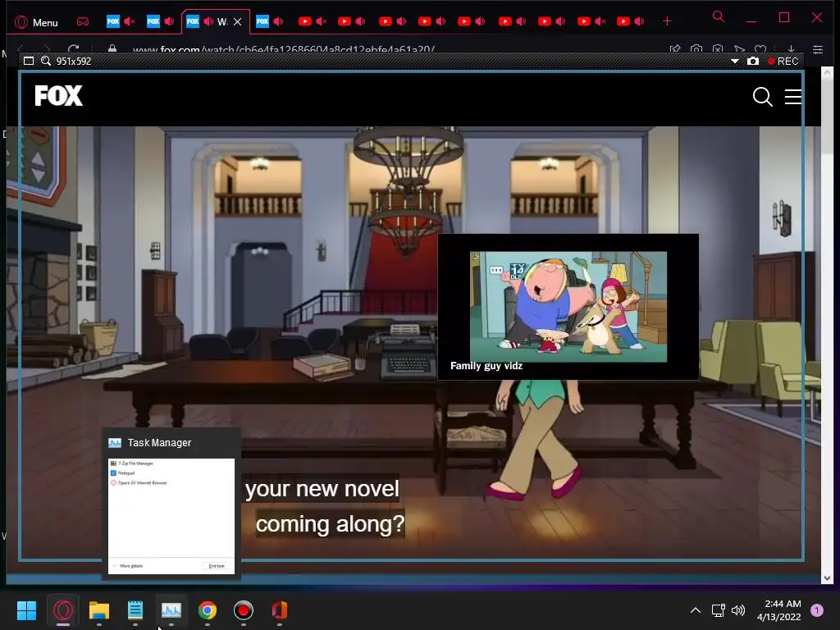This screenshot has height=630, width=840.
Task: Open Notepad from the taskbar
Action: (x=135, y=610)
